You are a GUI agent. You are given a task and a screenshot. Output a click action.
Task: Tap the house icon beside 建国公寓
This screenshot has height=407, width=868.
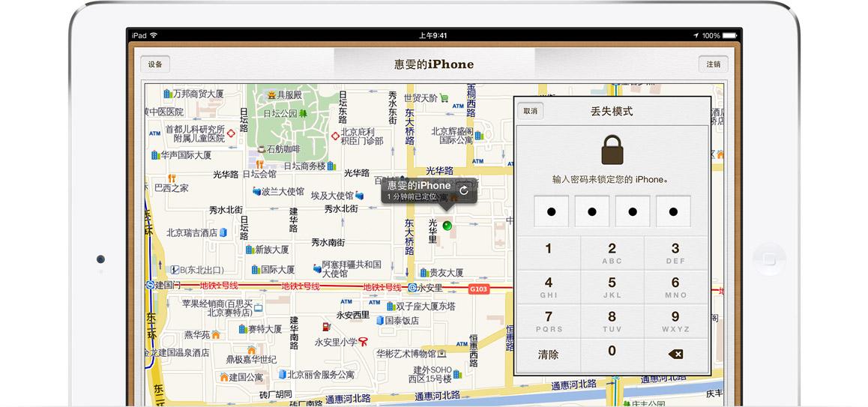coord(224,377)
